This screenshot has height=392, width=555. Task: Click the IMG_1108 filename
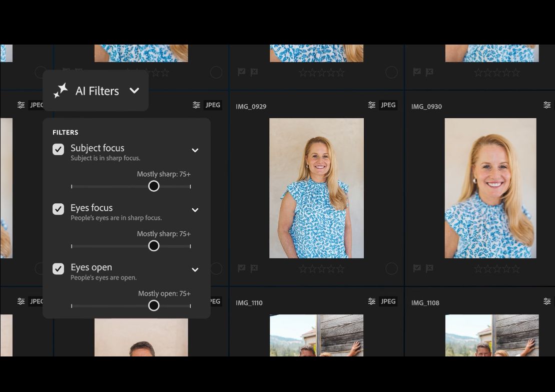tap(425, 303)
